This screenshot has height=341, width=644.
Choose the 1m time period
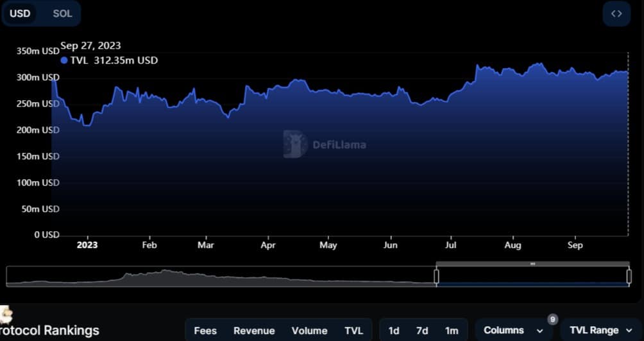452,331
